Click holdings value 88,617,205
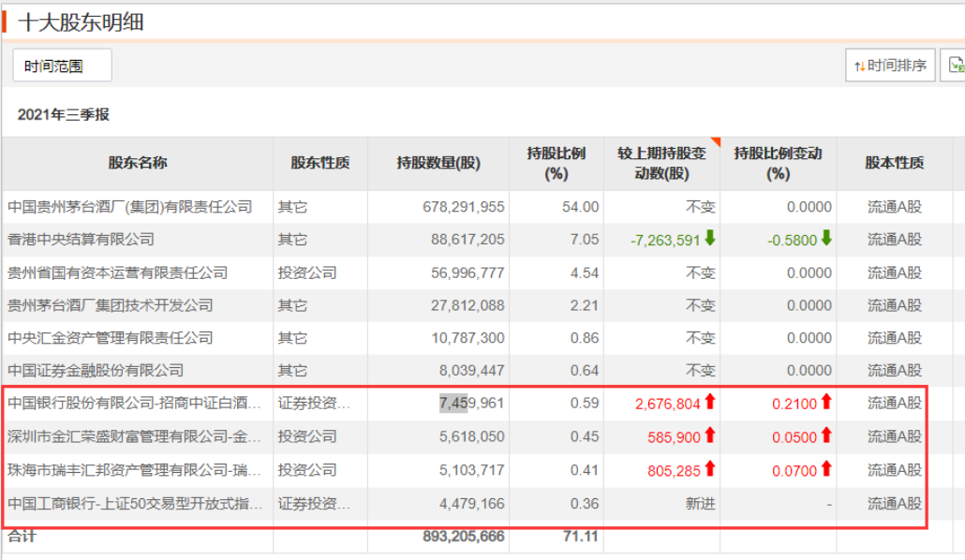Image resolution: width=965 pixels, height=560 pixels. (468, 240)
